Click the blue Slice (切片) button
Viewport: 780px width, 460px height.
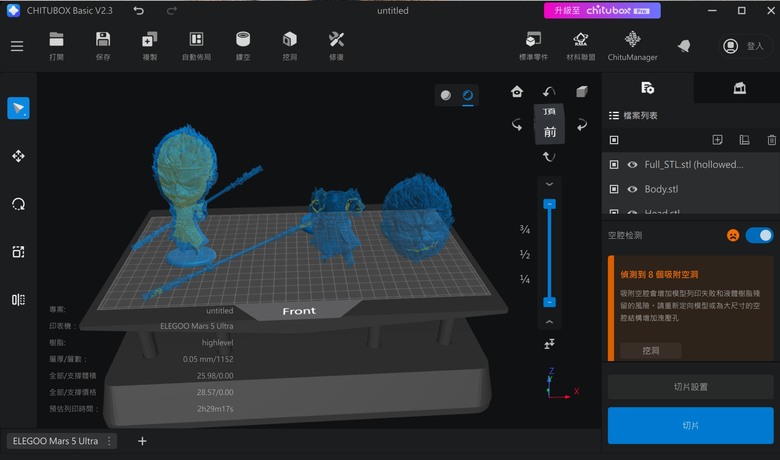690,425
